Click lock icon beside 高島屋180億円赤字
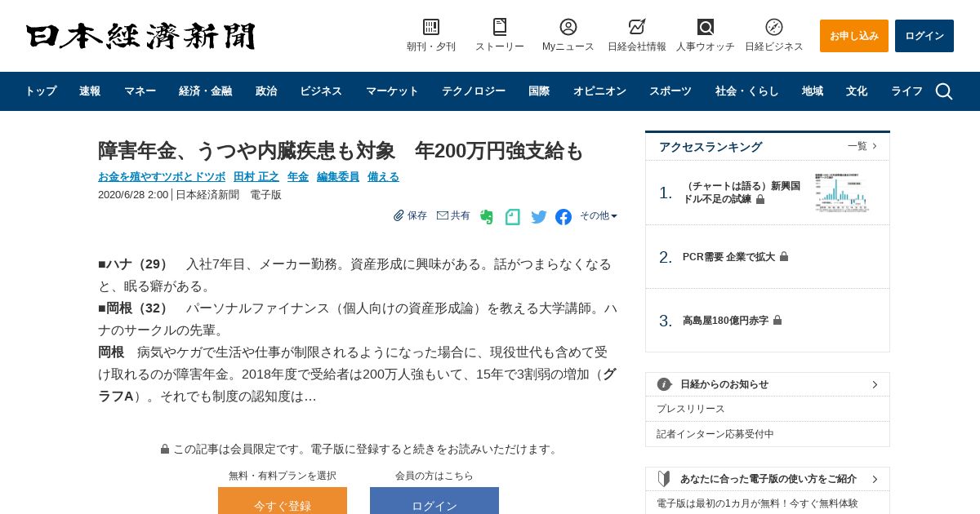 click(777, 321)
